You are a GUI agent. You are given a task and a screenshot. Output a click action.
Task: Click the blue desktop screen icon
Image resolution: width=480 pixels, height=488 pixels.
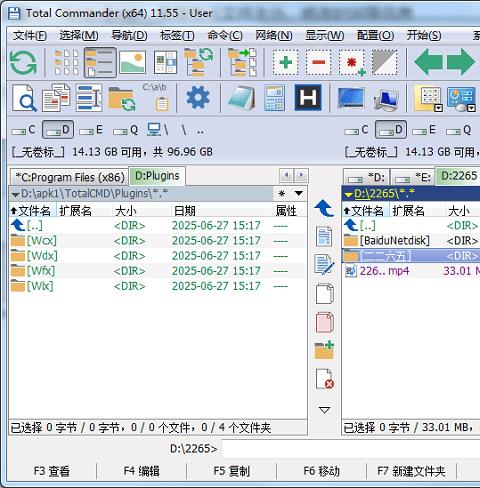[351, 98]
